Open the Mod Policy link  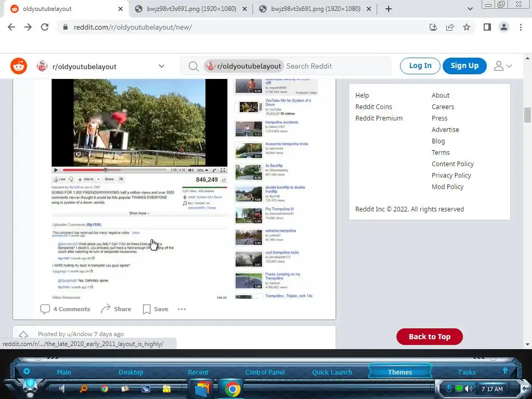[447, 187]
